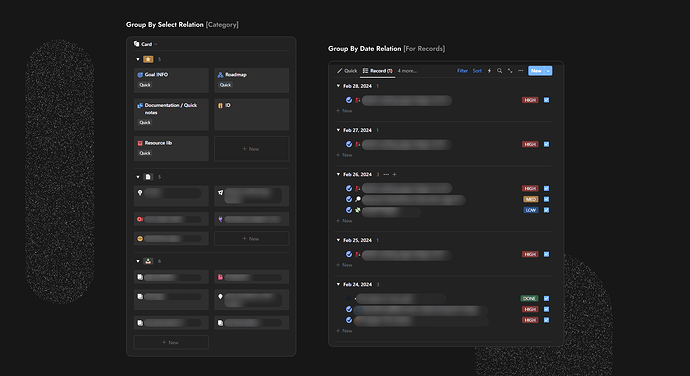The height and width of the screenshot is (376, 690).
Task: Toggle the checkbox in the Feb 25 row
Action: [547, 254]
